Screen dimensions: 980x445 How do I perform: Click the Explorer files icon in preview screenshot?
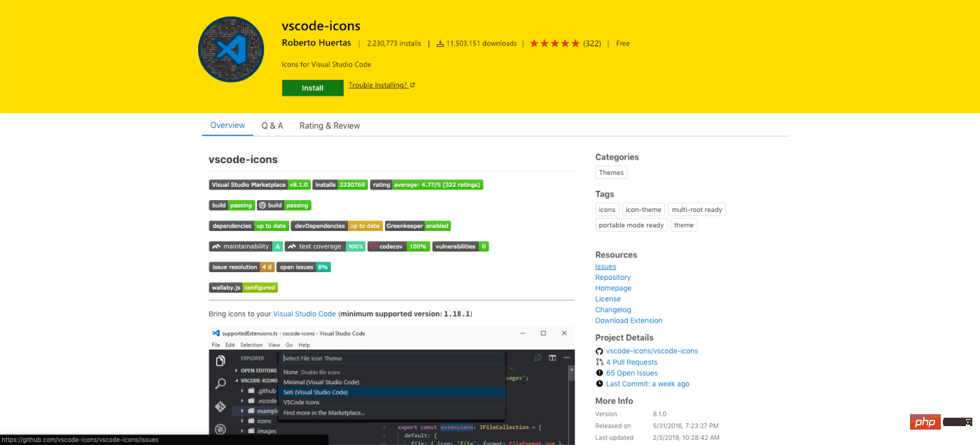[x=220, y=360]
